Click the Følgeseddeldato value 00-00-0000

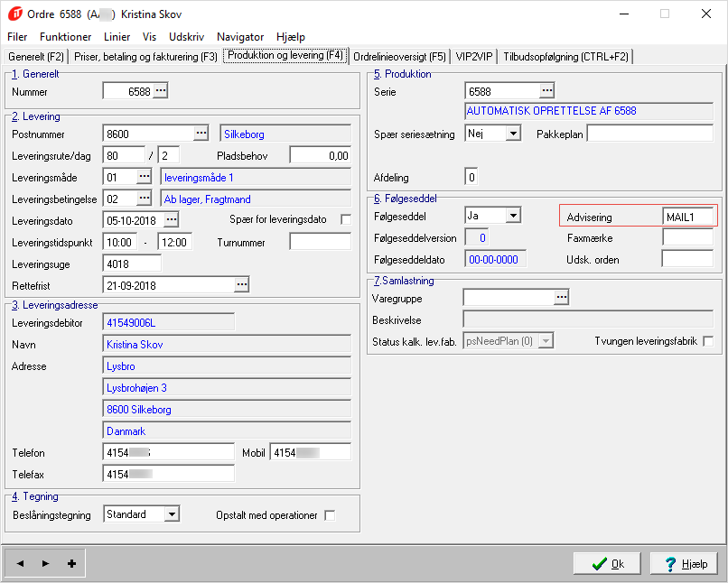point(495,259)
